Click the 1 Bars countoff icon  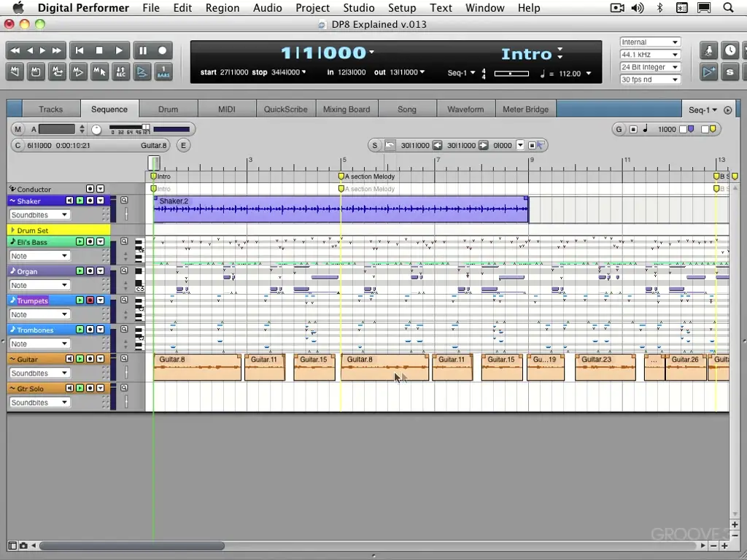(x=163, y=71)
